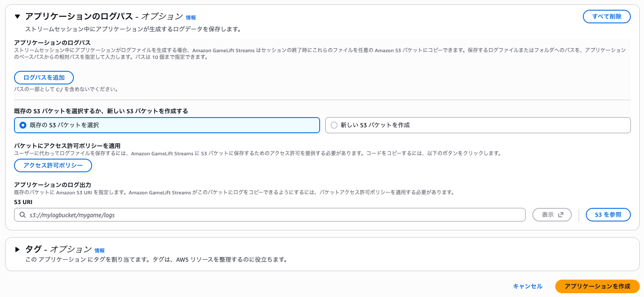Click the external-link icon on 表示 button
Viewport: 644px width, 297px height.
coord(561,215)
